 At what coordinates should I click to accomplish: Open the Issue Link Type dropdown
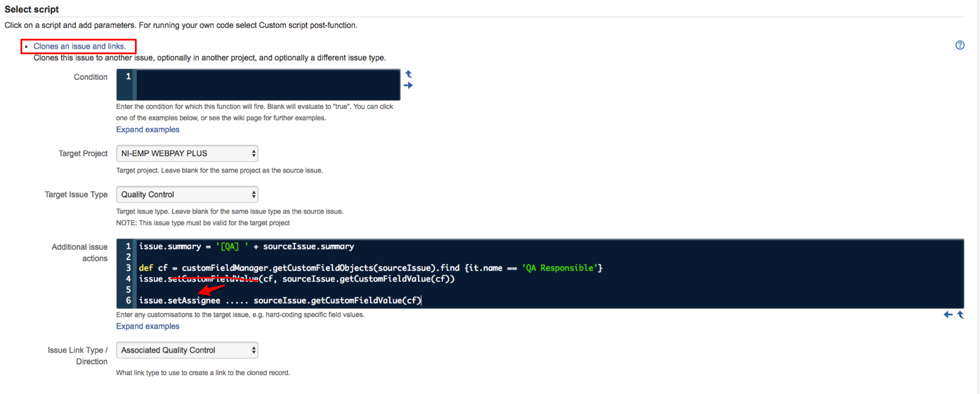187,350
